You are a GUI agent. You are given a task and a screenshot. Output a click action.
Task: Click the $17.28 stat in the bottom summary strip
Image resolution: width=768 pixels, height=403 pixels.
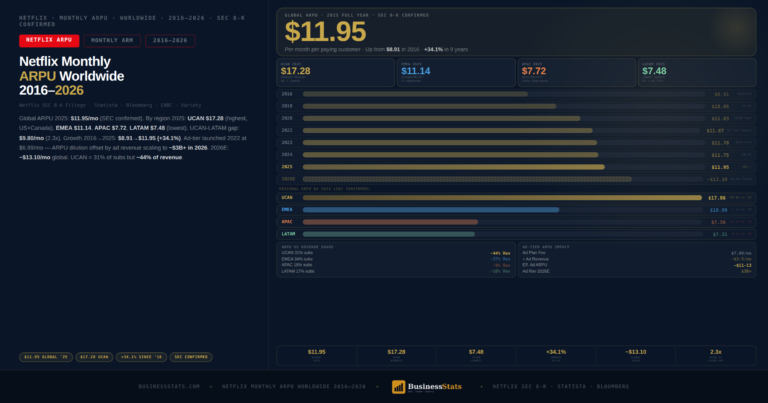pyautogui.click(x=396, y=352)
